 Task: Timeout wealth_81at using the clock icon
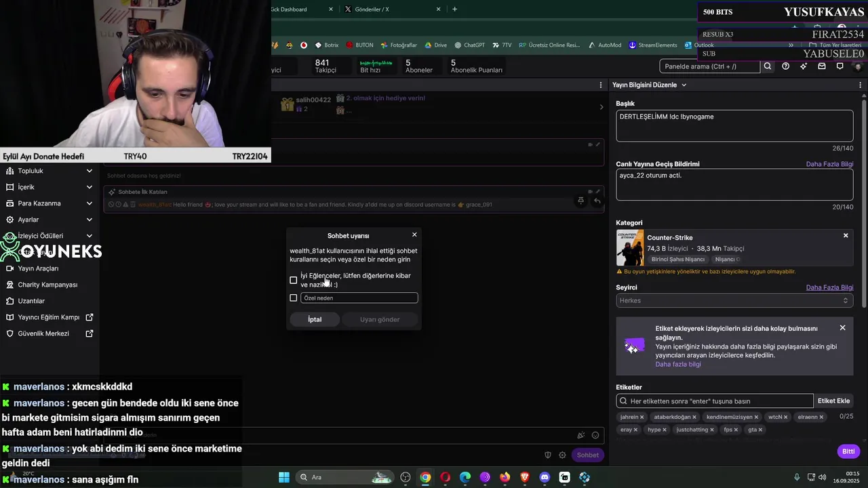pyautogui.click(x=119, y=205)
